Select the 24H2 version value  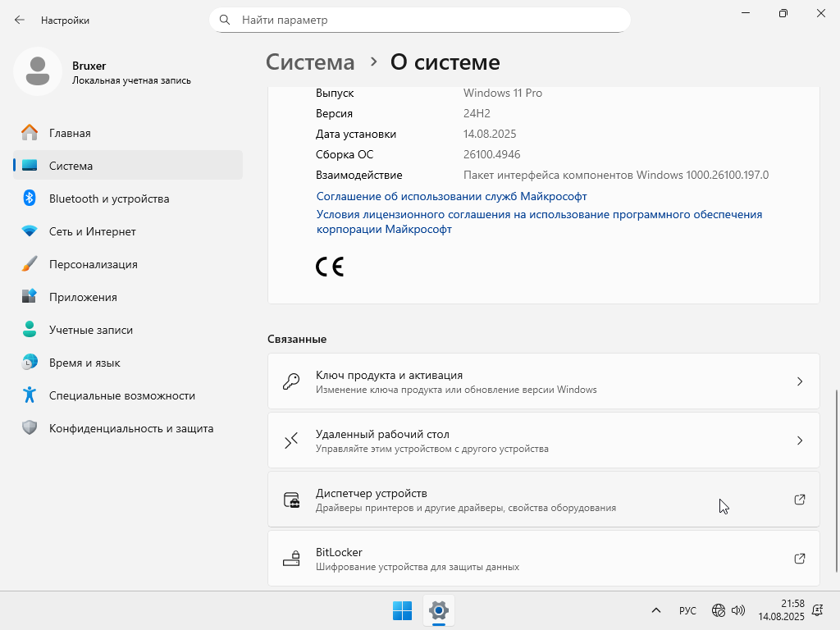[x=477, y=113]
